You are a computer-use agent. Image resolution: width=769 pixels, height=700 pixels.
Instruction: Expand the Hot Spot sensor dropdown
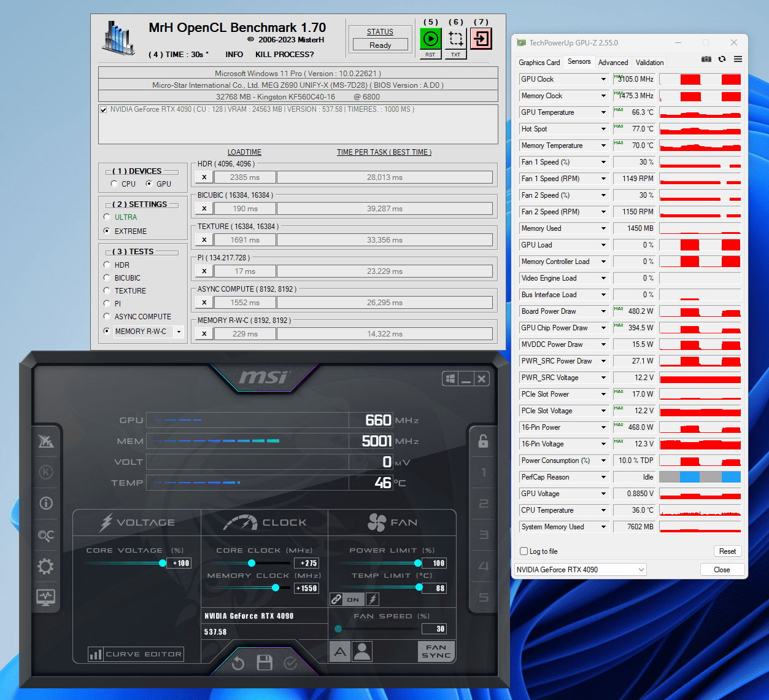pos(603,129)
